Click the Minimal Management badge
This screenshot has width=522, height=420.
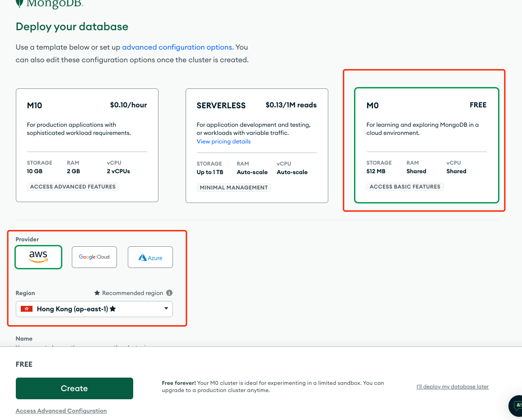[234, 188]
